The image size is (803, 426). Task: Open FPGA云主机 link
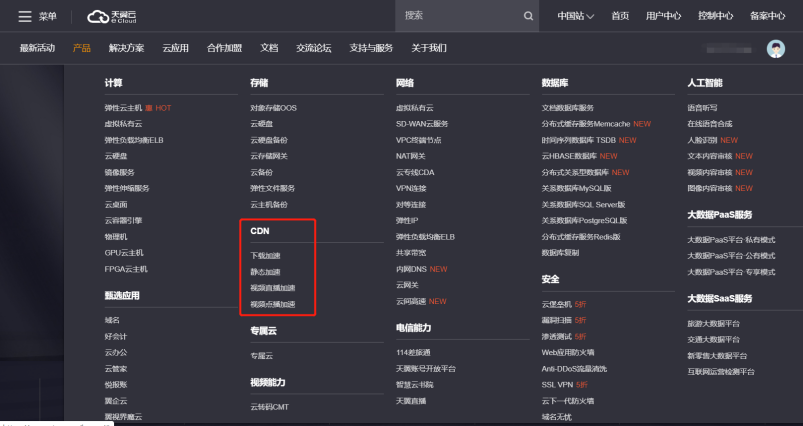coord(126,269)
